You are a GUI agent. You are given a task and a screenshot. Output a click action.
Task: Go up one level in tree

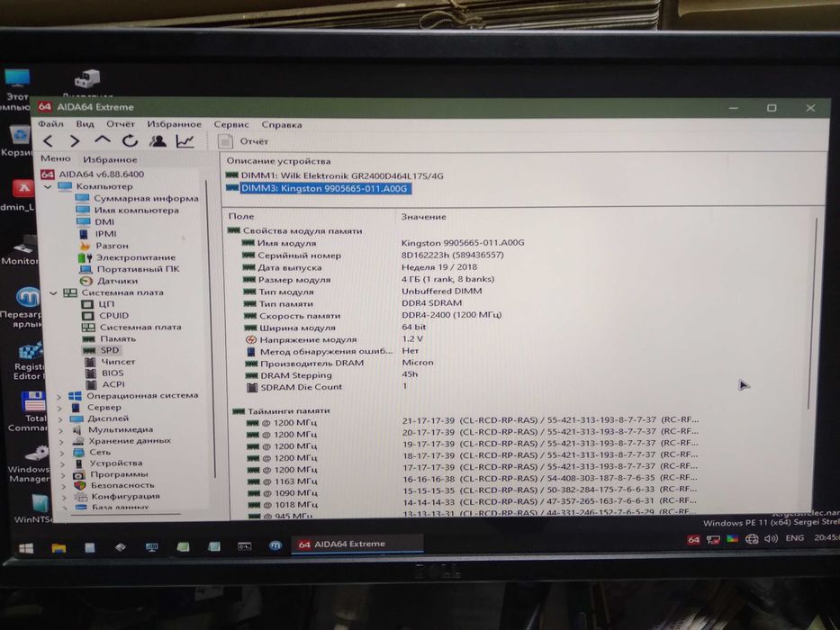pos(103,140)
